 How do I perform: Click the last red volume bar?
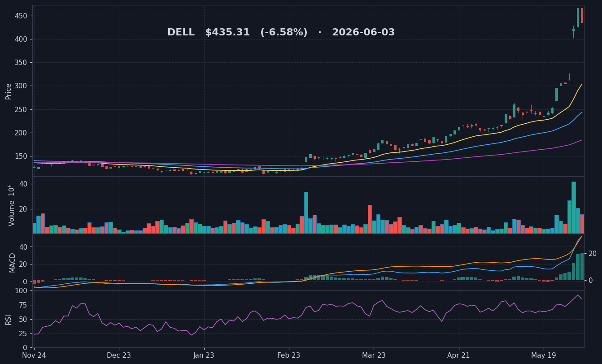click(x=582, y=224)
